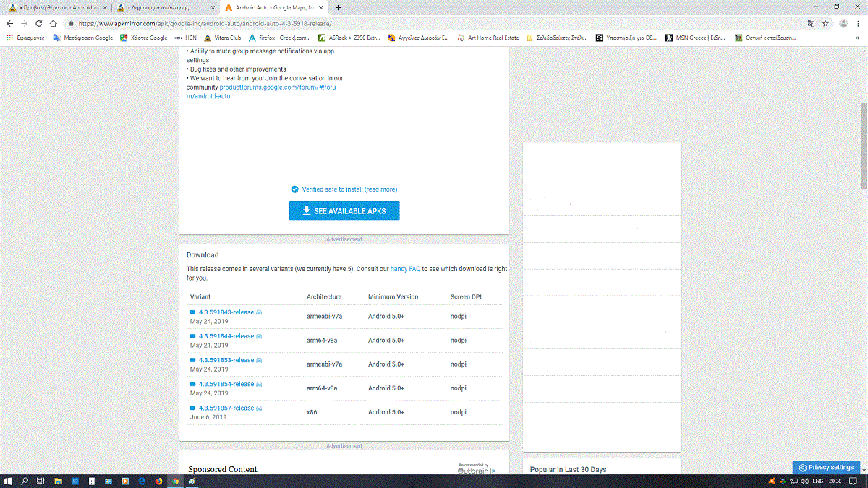Click the 'June 6, 2019' date text
Viewport: 868px width, 488px height.
(208, 417)
